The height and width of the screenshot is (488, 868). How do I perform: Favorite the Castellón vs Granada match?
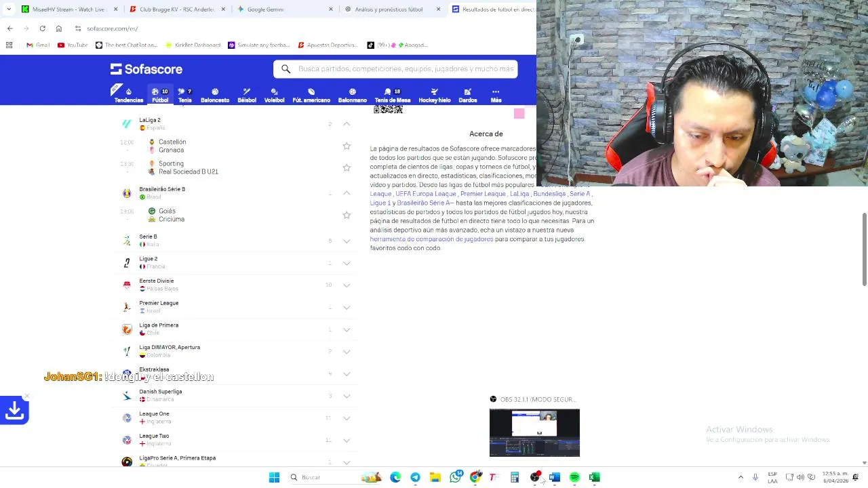coord(347,146)
